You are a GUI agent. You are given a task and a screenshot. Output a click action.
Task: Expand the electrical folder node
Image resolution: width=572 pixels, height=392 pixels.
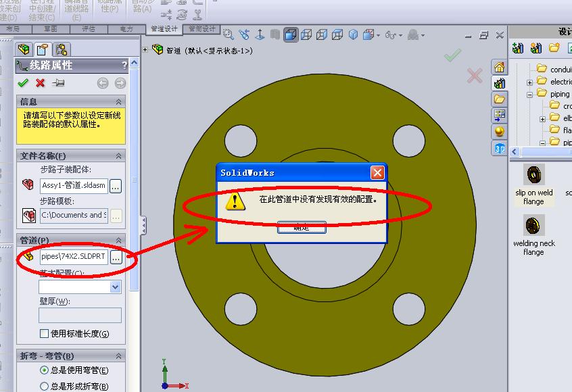click(x=529, y=82)
